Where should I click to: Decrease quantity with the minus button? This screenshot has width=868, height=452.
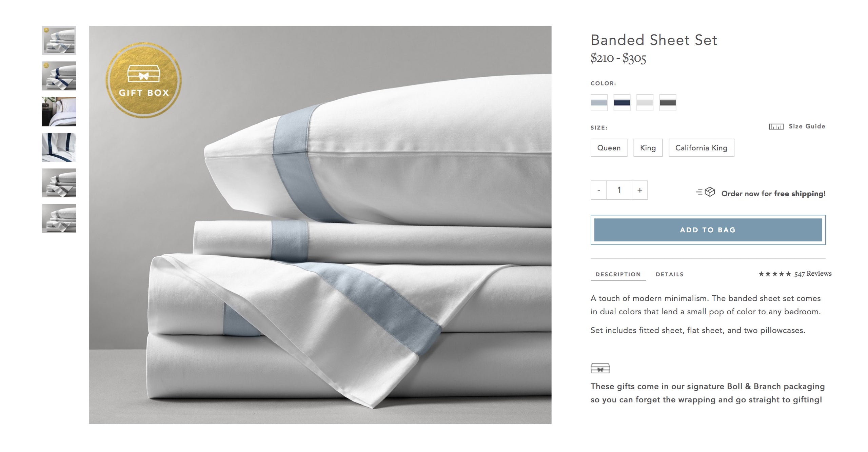tap(599, 190)
